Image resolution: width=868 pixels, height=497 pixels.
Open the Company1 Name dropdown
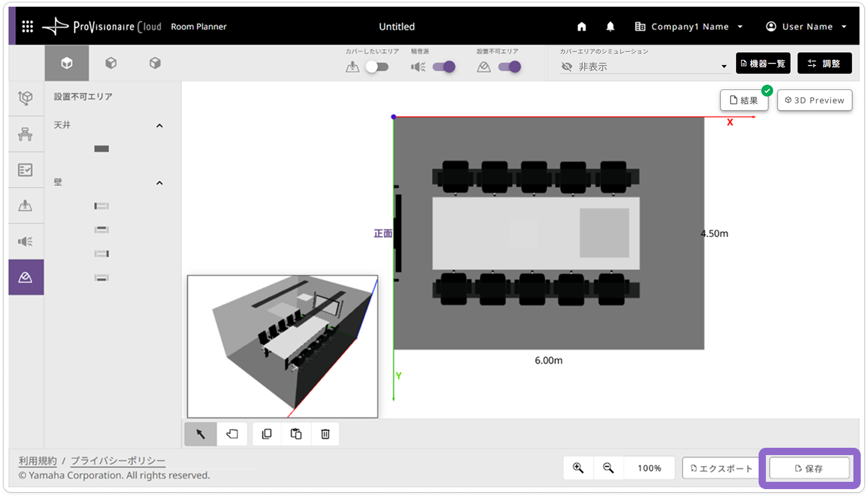pyautogui.click(x=689, y=27)
